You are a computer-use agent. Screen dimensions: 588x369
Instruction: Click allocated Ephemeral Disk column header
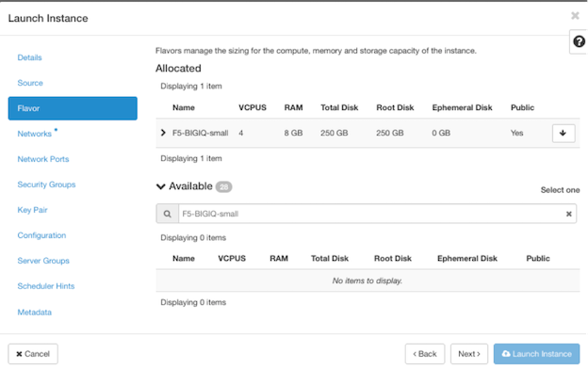[462, 107]
